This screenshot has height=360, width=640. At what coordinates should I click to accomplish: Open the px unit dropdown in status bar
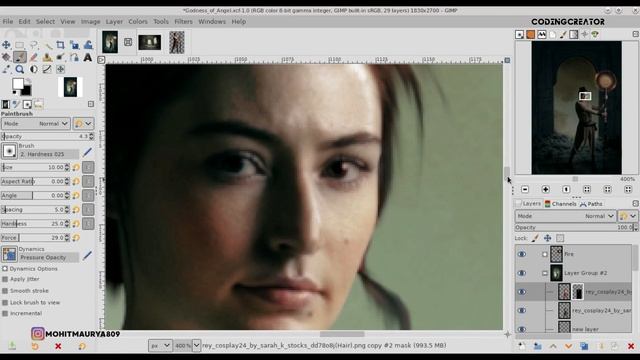(160, 345)
